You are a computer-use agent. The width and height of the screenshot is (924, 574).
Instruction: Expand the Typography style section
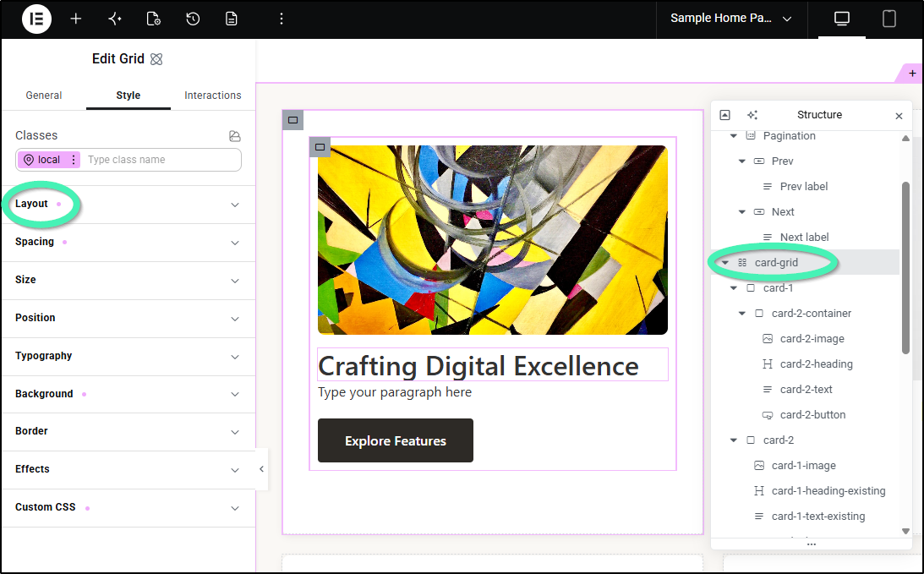(x=128, y=356)
